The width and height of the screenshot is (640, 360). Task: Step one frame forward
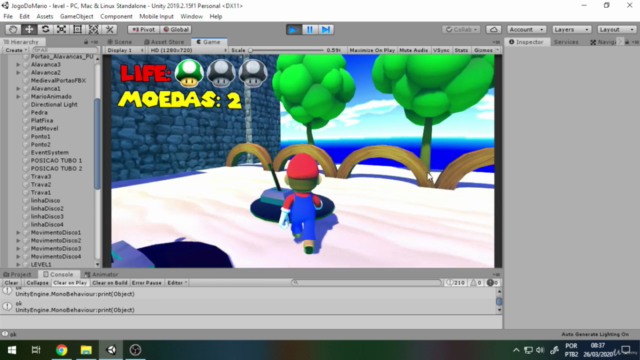pyautogui.click(x=326, y=29)
